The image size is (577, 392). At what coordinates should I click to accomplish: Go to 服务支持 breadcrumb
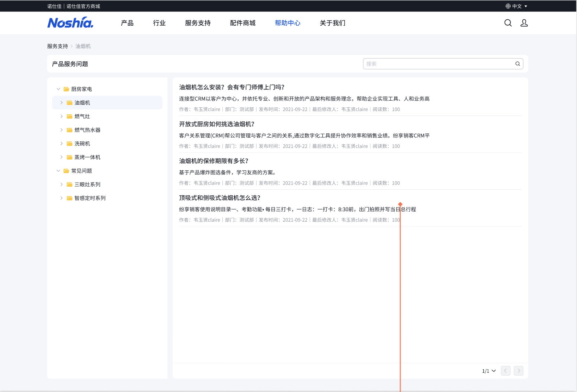(x=58, y=46)
